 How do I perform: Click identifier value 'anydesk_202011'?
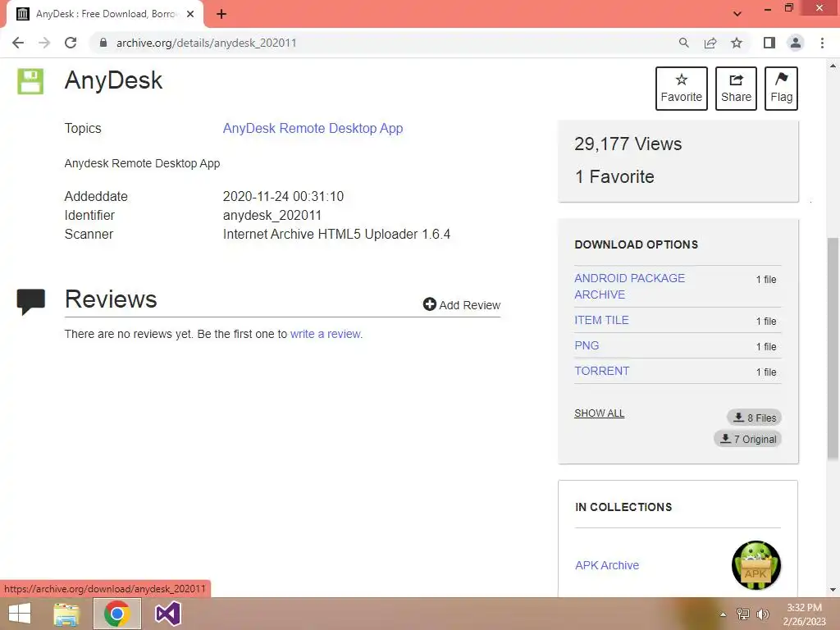[x=272, y=216]
